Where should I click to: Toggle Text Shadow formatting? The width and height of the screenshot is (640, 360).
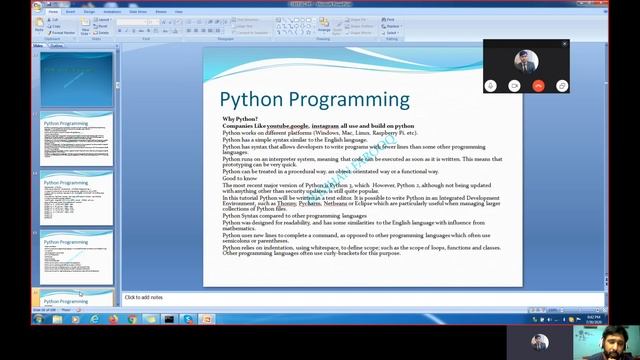[x=149, y=31]
